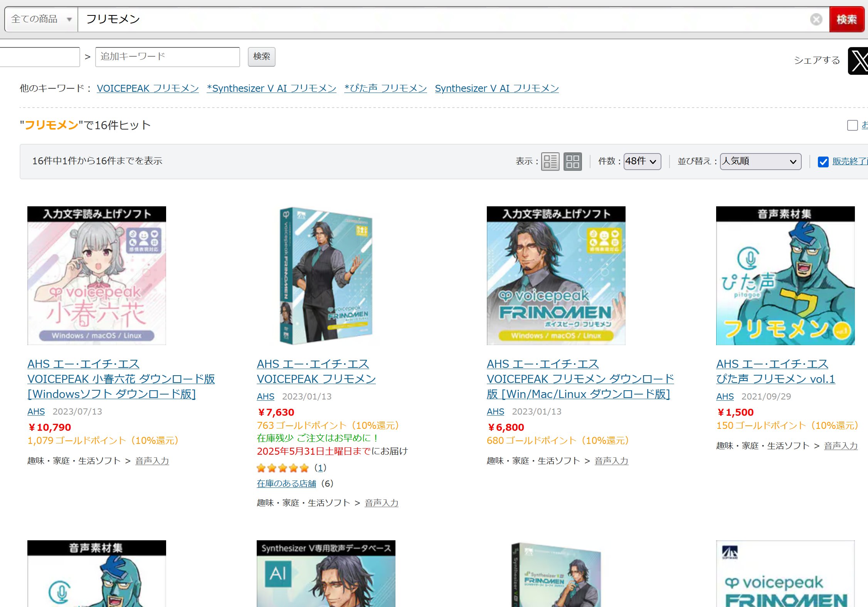868x607 pixels.
Task: Click the red 検索 search button
Action: coord(846,19)
